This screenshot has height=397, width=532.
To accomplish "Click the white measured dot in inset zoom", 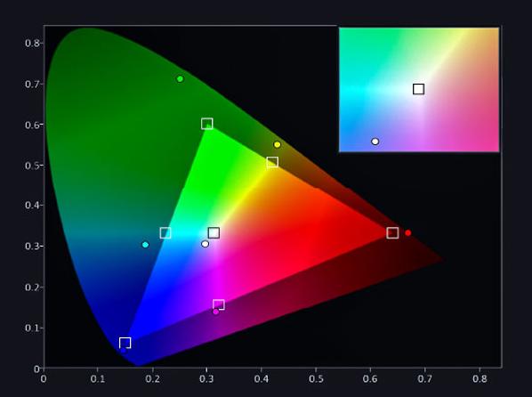I will tap(375, 142).
